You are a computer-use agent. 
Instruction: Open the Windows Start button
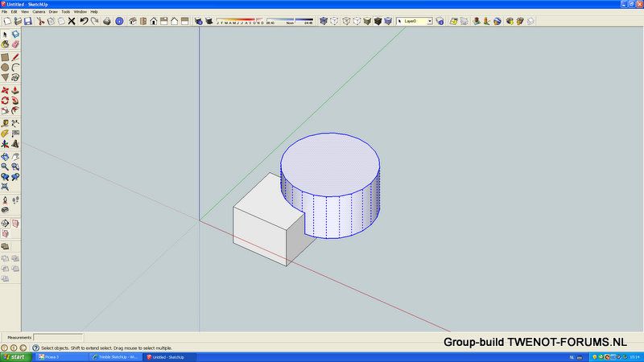click(15, 357)
